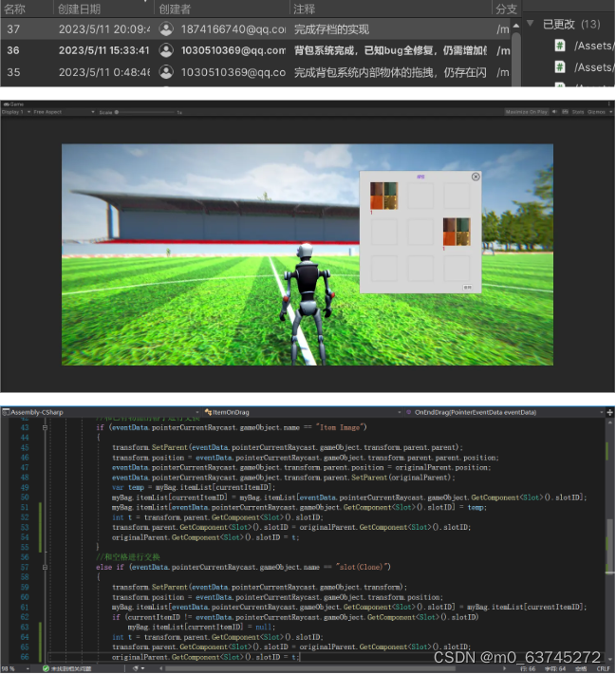Collapse the code block at line 57

coord(45,567)
